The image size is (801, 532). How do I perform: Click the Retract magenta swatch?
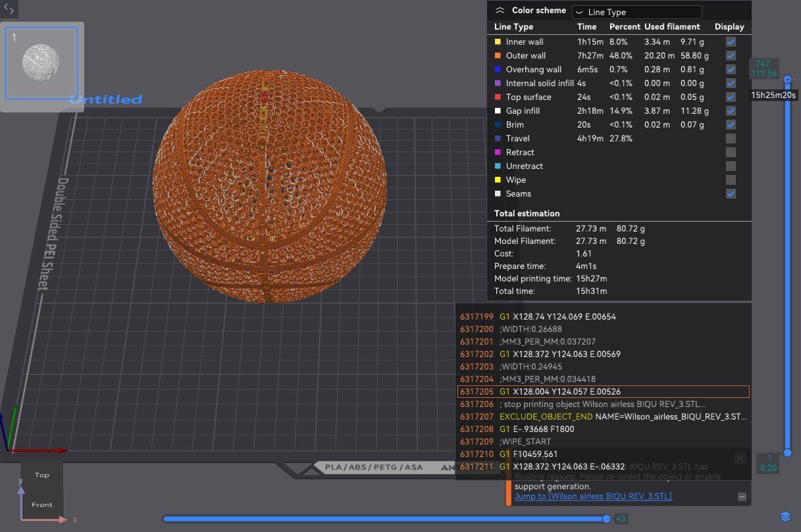pos(498,152)
